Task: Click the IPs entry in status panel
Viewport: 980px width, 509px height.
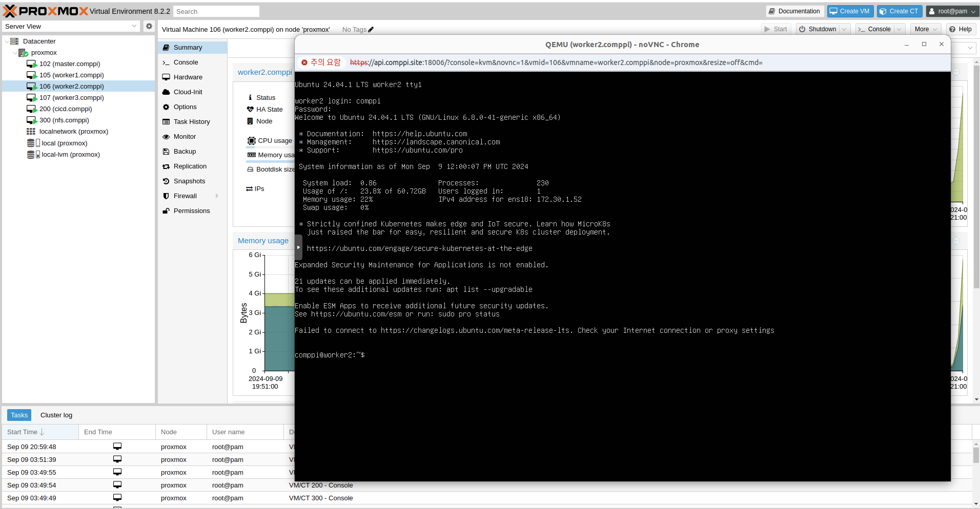Action: click(x=255, y=189)
